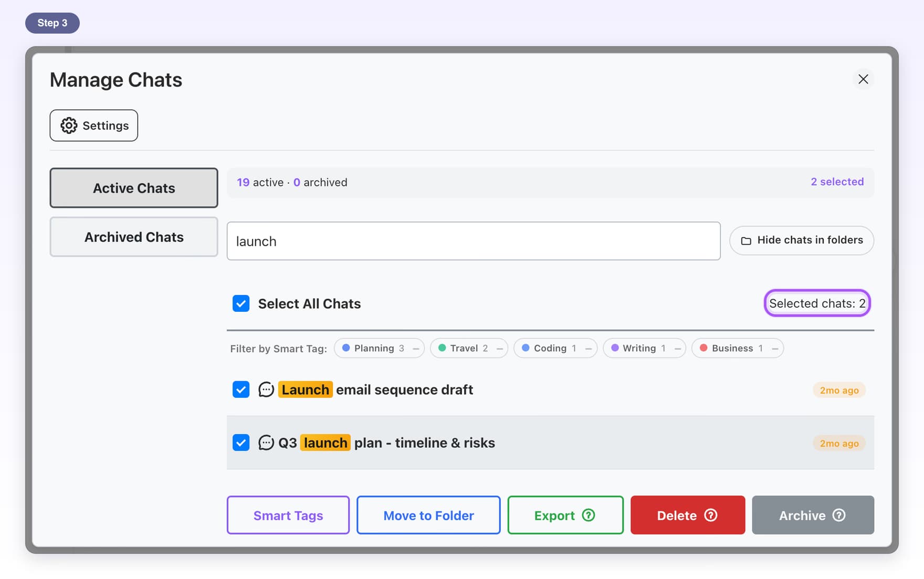Click 2mo ago badge on Q3 launch row
924x579 pixels.
pyautogui.click(x=839, y=443)
